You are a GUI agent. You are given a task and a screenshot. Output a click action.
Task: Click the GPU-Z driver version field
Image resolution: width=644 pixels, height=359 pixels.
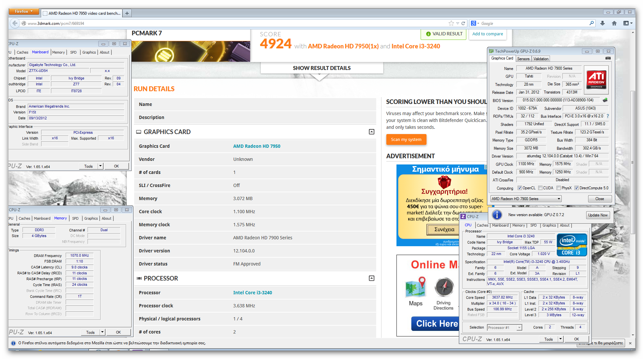(x=562, y=156)
